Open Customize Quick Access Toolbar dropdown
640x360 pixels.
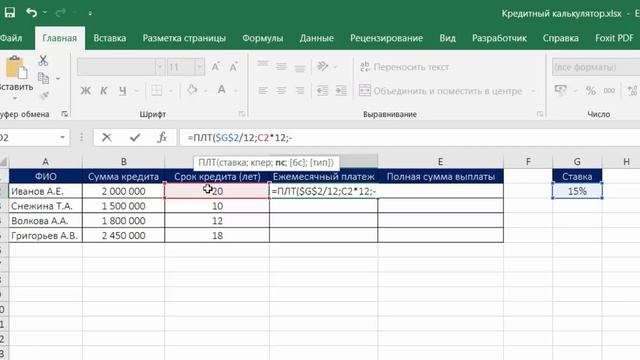coord(90,13)
